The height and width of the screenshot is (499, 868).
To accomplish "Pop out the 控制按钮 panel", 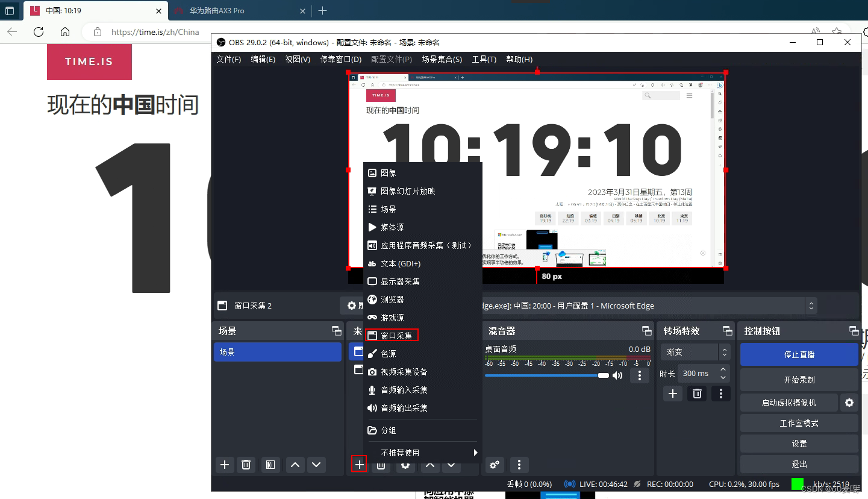I will [854, 330].
